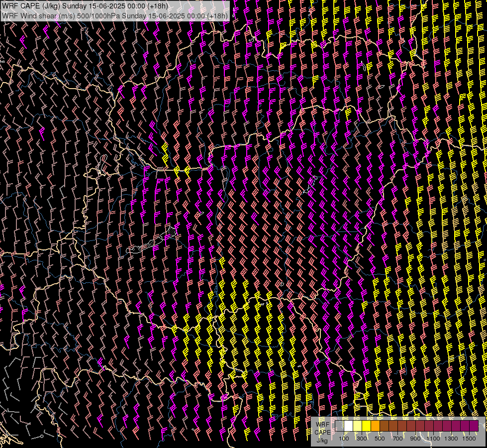
Task: Click the legend value 1100
Action: pos(433,439)
